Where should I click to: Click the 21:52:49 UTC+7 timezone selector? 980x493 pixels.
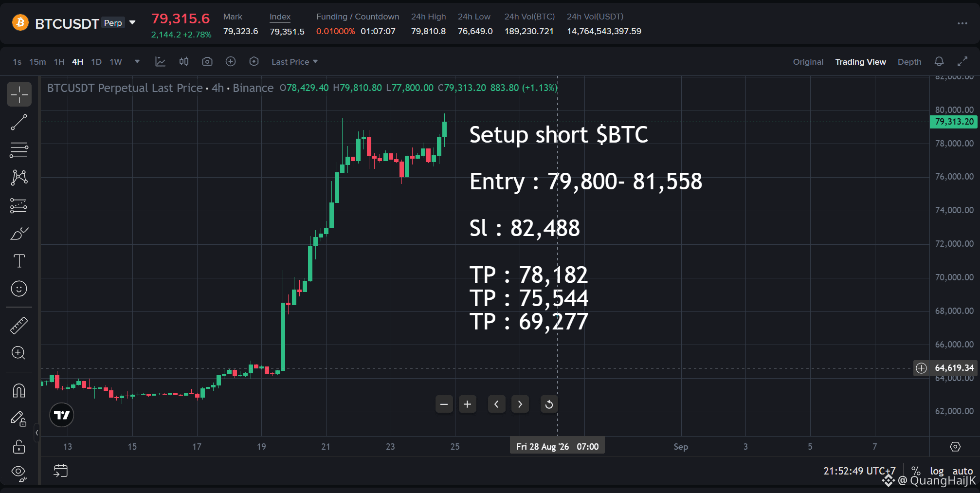[x=859, y=471]
